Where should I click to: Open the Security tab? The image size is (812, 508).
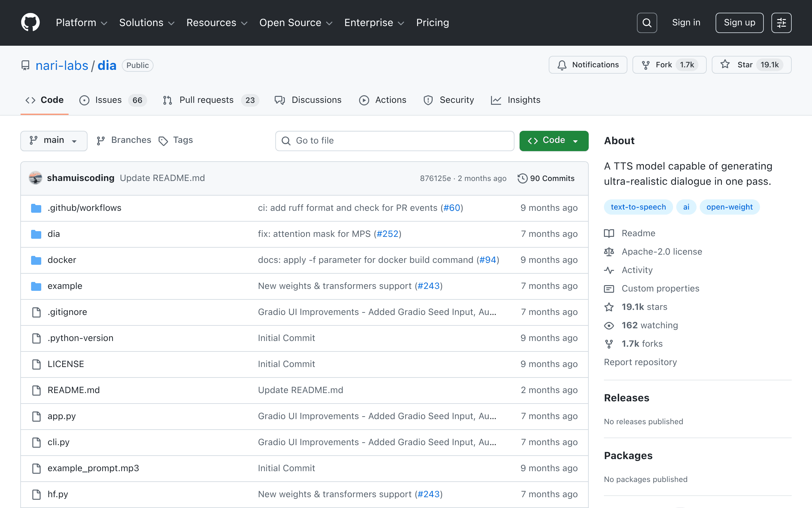click(x=449, y=100)
